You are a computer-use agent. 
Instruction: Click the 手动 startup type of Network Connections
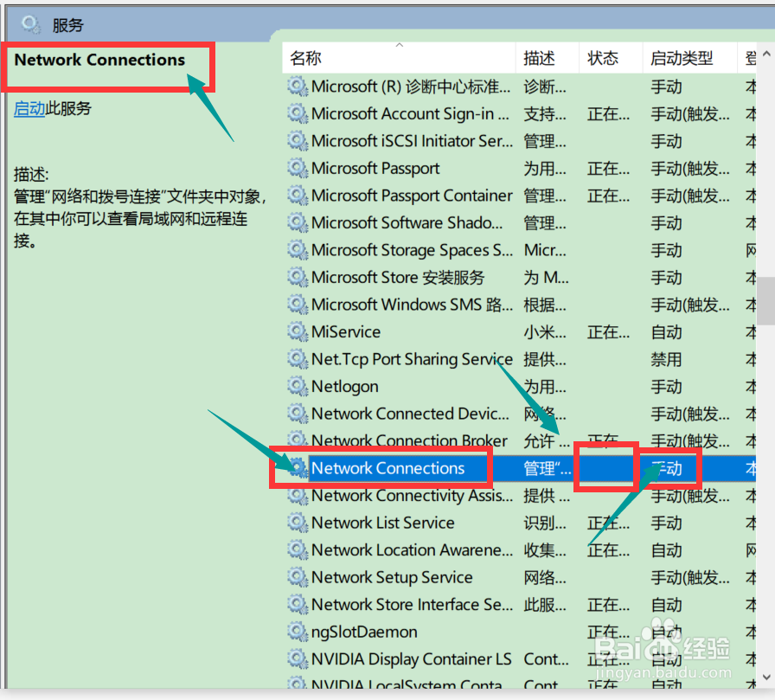[x=668, y=468]
